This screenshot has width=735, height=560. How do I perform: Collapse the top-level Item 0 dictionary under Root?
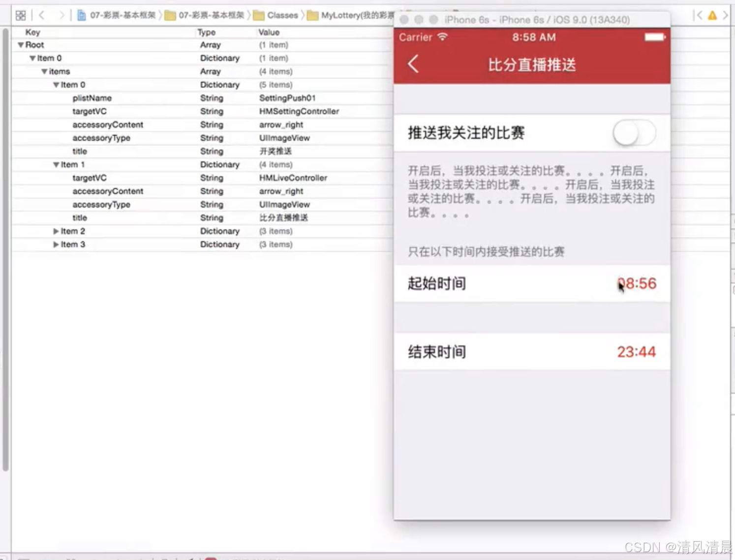point(32,58)
